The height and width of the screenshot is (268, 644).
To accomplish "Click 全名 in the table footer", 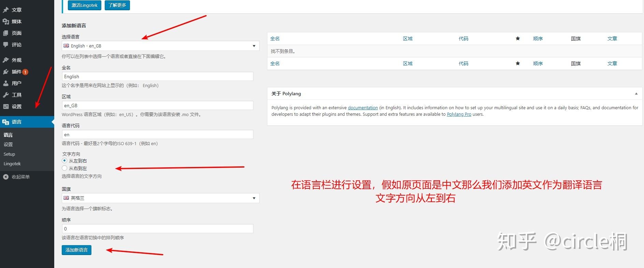I will click(275, 64).
